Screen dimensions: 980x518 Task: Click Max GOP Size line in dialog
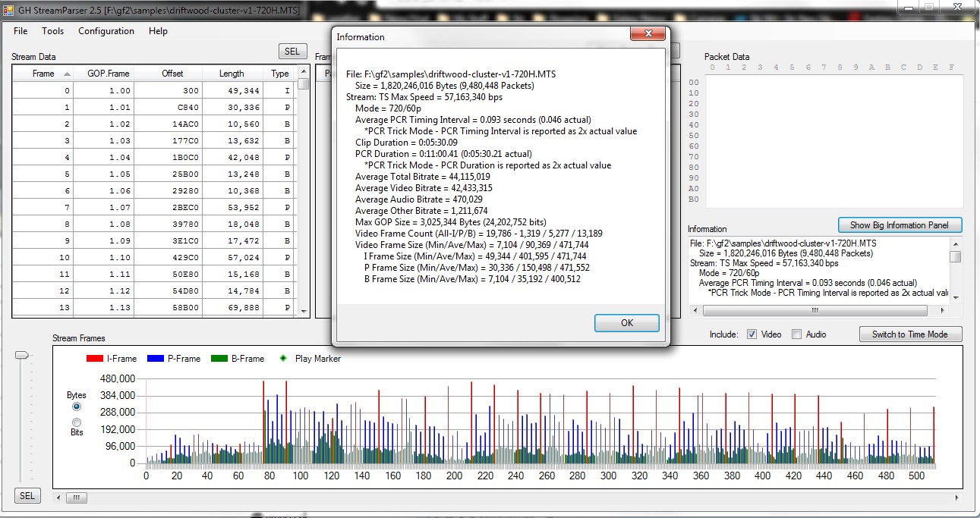click(x=450, y=222)
